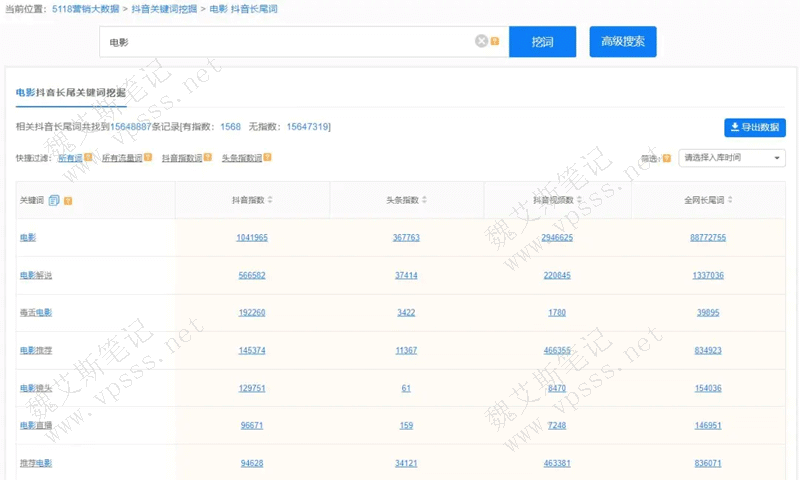
Task: Click value 61 in 电影镜头 row
Action: click(406, 388)
